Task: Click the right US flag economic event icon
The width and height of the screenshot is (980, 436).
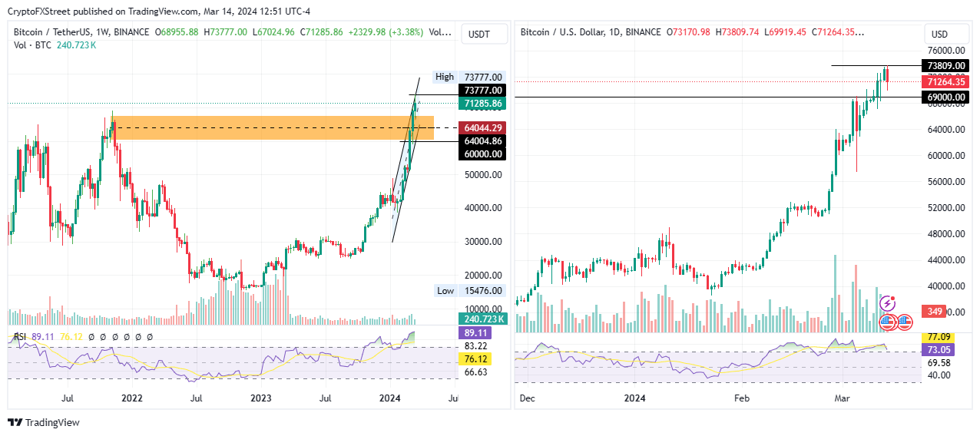Action: [904, 322]
